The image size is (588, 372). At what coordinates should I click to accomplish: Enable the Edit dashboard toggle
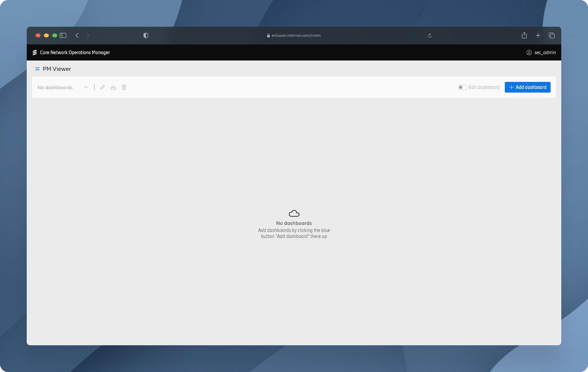click(x=462, y=87)
